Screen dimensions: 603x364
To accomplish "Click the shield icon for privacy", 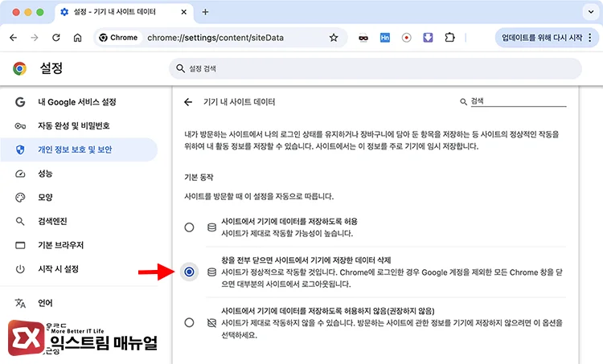I will click(20, 149).
